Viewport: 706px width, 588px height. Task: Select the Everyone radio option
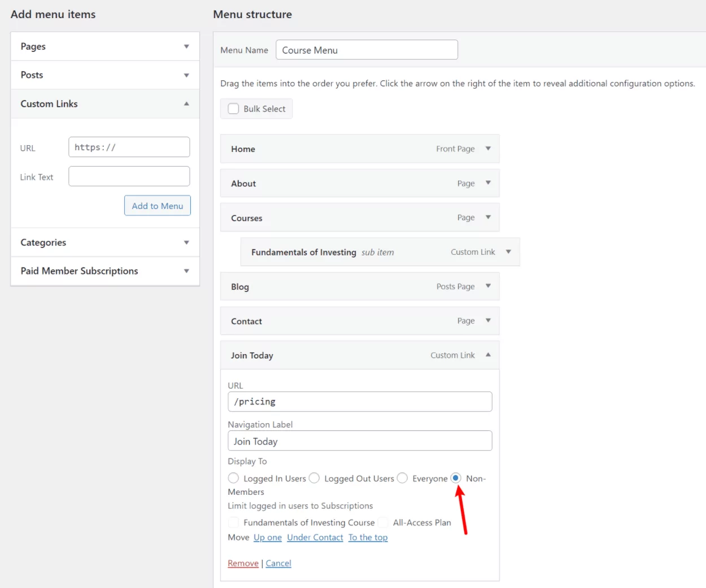(402, 478)
